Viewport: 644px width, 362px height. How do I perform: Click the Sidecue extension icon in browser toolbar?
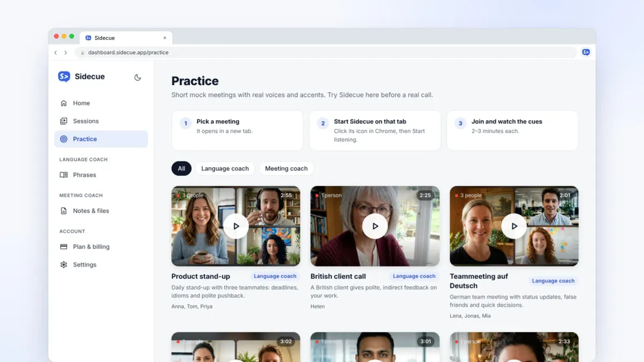(x=586, y=53)
